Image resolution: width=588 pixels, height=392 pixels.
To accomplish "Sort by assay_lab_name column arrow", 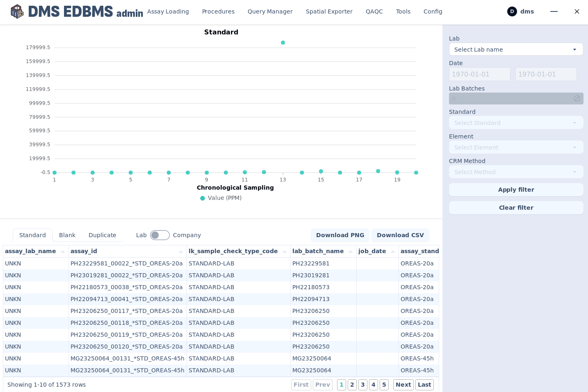I will [x=63, y=252].
